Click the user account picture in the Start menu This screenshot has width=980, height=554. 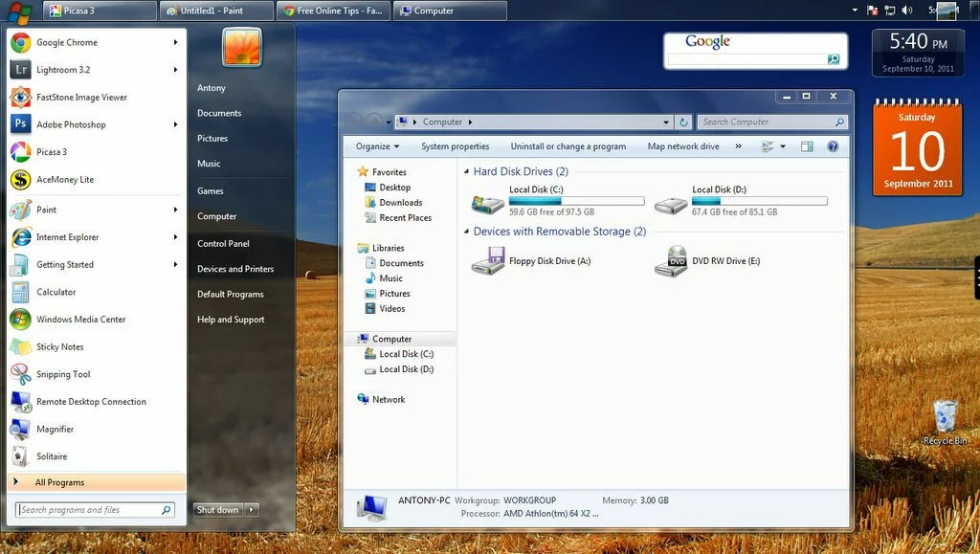242,47
